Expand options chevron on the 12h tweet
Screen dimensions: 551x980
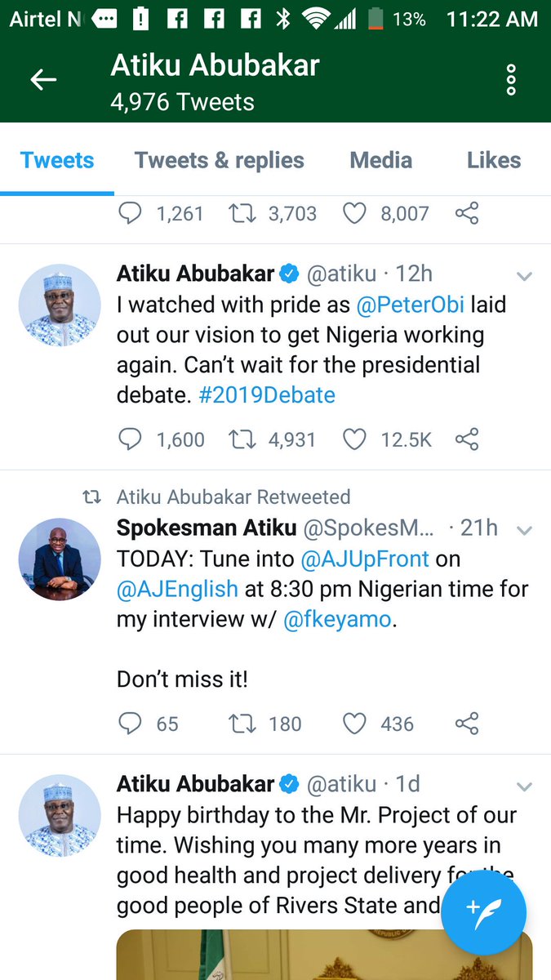[525, 277]
